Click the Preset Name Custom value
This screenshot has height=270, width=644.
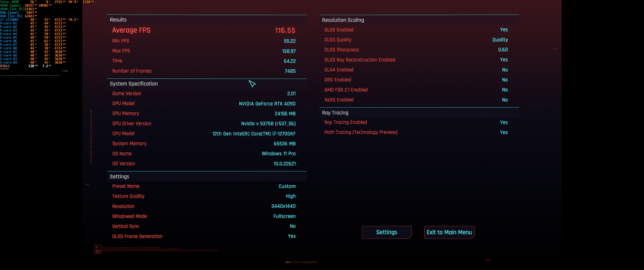point(287,186)
